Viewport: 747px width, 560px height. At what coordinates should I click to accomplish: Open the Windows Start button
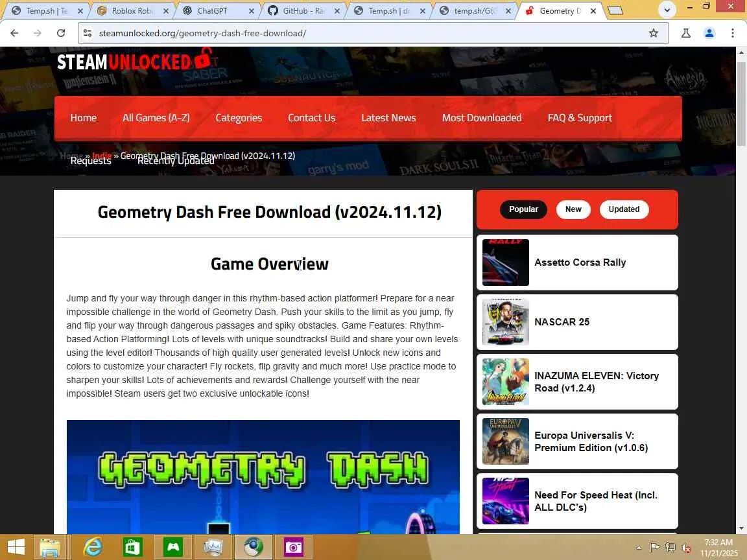click(x=16, y=546)
